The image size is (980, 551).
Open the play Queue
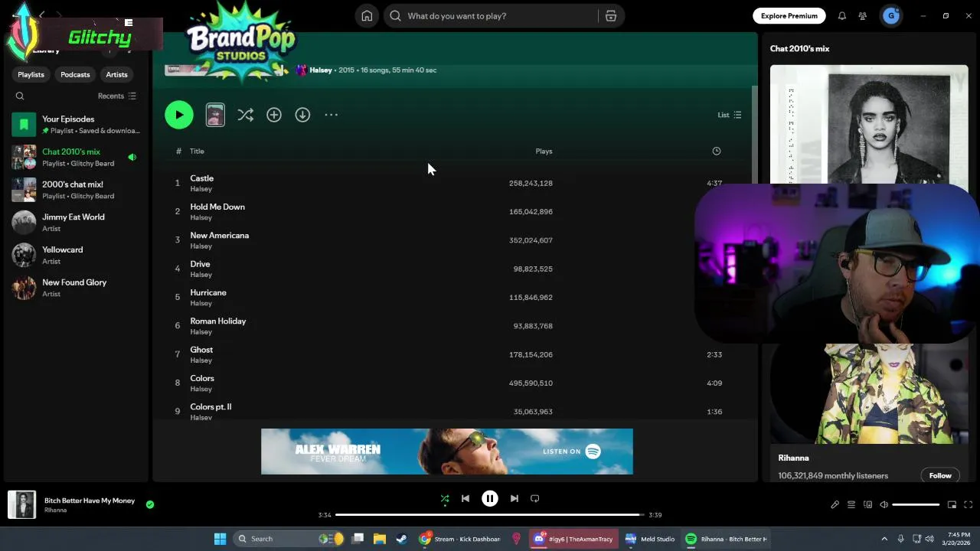851,505
